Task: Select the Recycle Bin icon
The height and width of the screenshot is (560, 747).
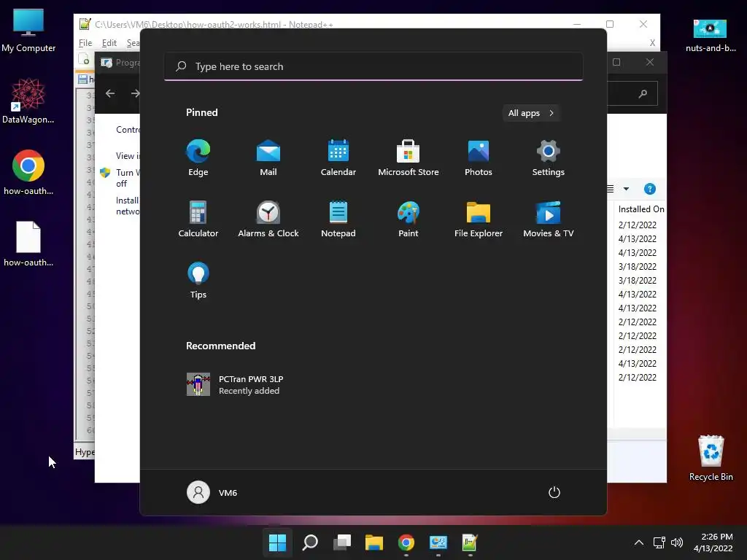Action: tap(711, 458)
